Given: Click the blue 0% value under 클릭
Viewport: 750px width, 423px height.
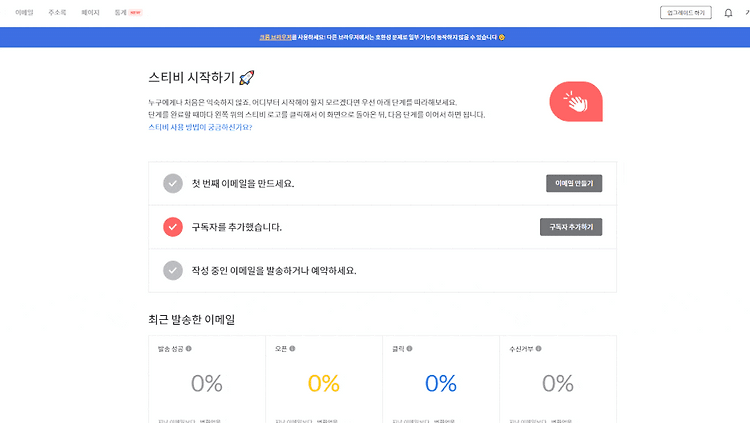Looking at the screenshot, I should pyautogui.click(x=441, y=383).
